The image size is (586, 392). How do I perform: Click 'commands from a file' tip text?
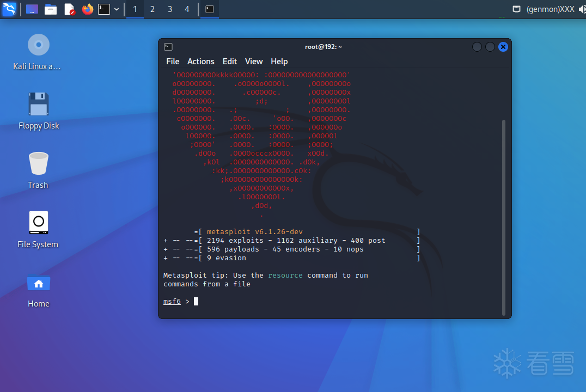206,284
